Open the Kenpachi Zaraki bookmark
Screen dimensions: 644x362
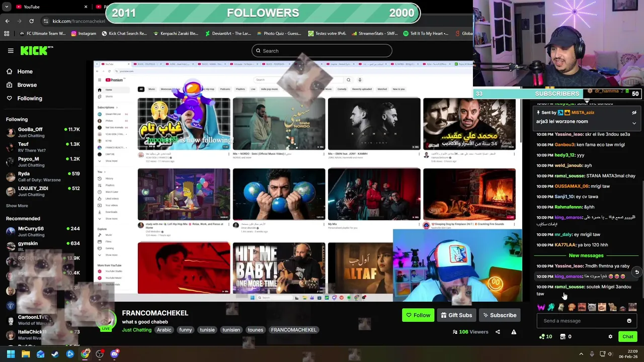coord(175,34)
